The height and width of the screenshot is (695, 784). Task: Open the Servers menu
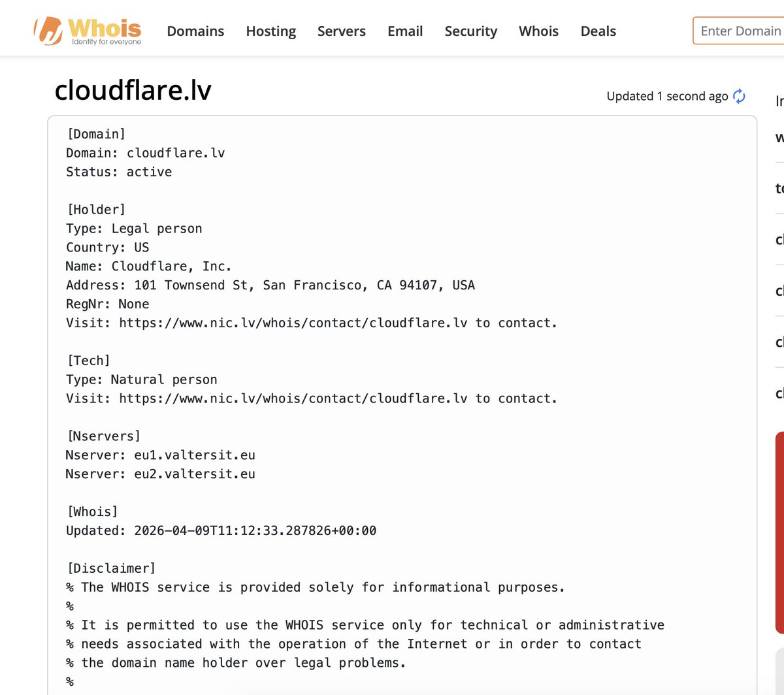coord(341,31)
